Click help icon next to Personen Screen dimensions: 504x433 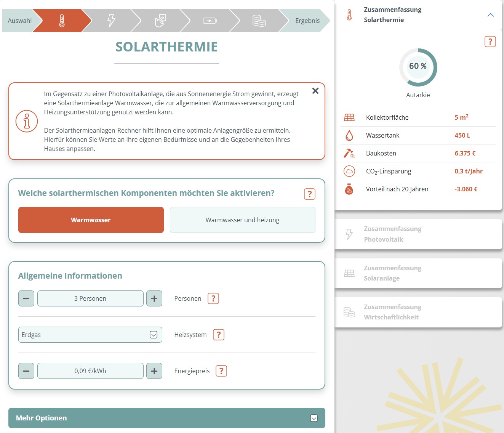coord(213,298)
